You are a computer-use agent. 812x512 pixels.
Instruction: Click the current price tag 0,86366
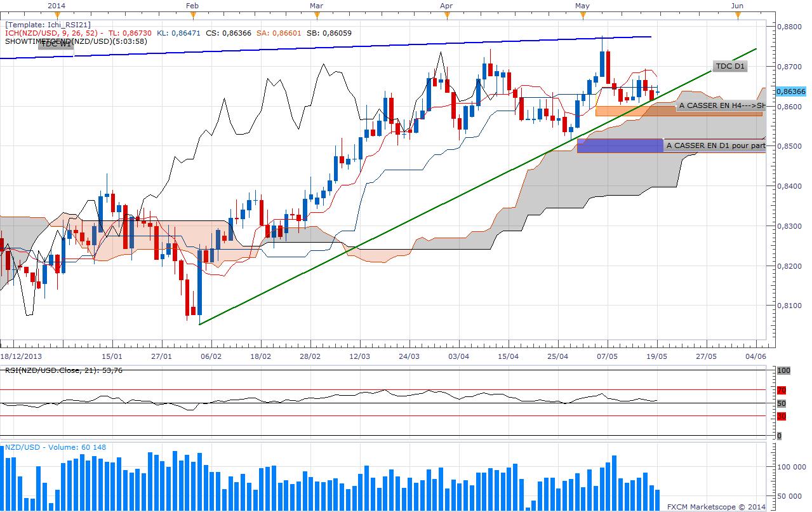click(790, 91)
